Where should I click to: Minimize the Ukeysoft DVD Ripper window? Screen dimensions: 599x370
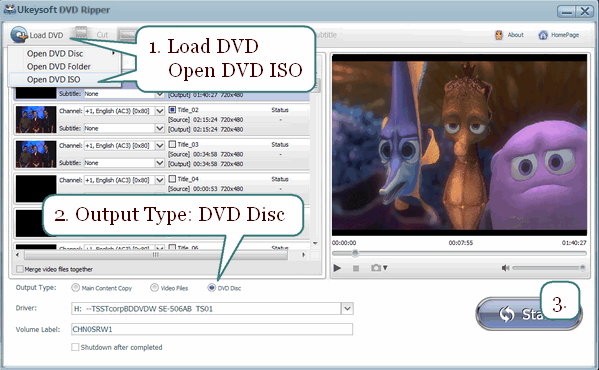pos(567,11)
